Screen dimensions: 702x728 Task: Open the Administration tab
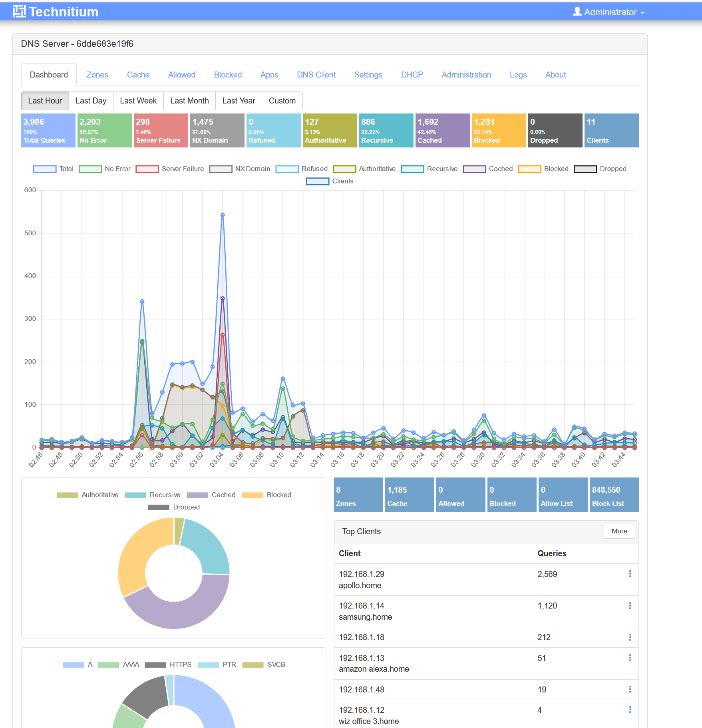point(466,75)
